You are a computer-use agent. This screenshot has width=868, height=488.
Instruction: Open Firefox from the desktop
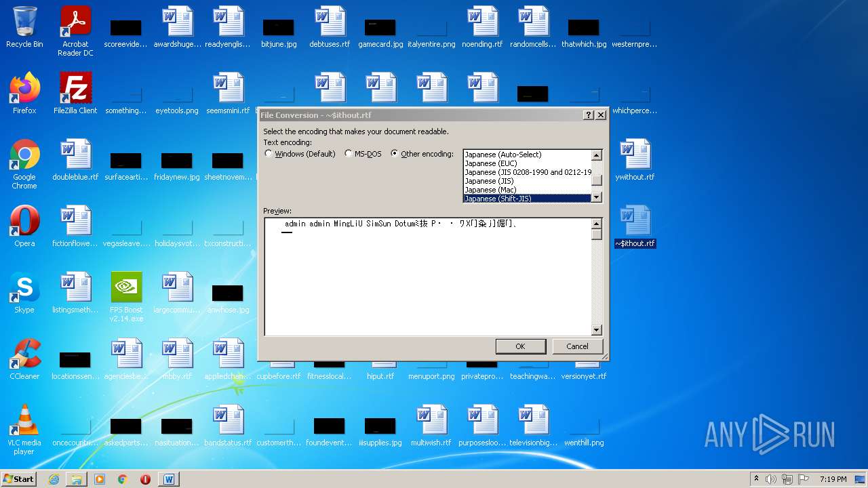coord(24,94)
